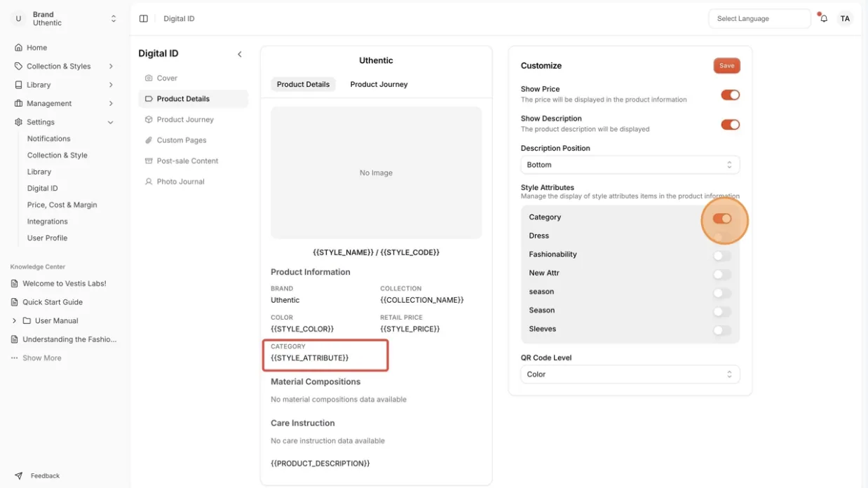Enable the Dress attribute switch
This screenshot has width=868, height=488.
pos(722,237)
